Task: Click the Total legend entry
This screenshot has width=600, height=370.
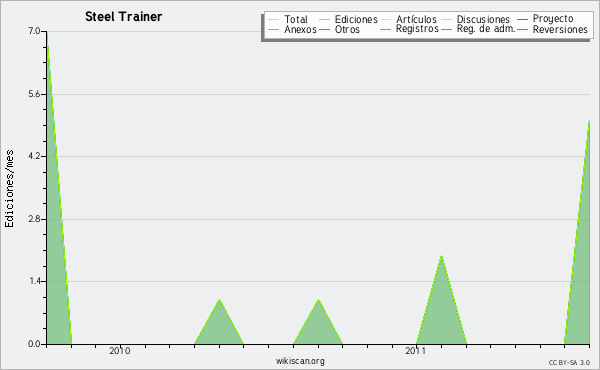Action: 288,19
